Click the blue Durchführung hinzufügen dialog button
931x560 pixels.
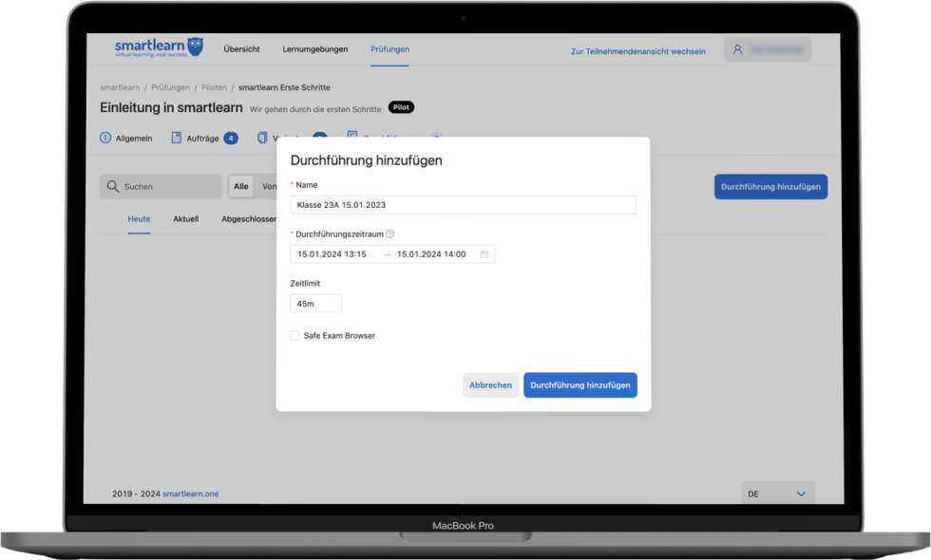(579, 384)
